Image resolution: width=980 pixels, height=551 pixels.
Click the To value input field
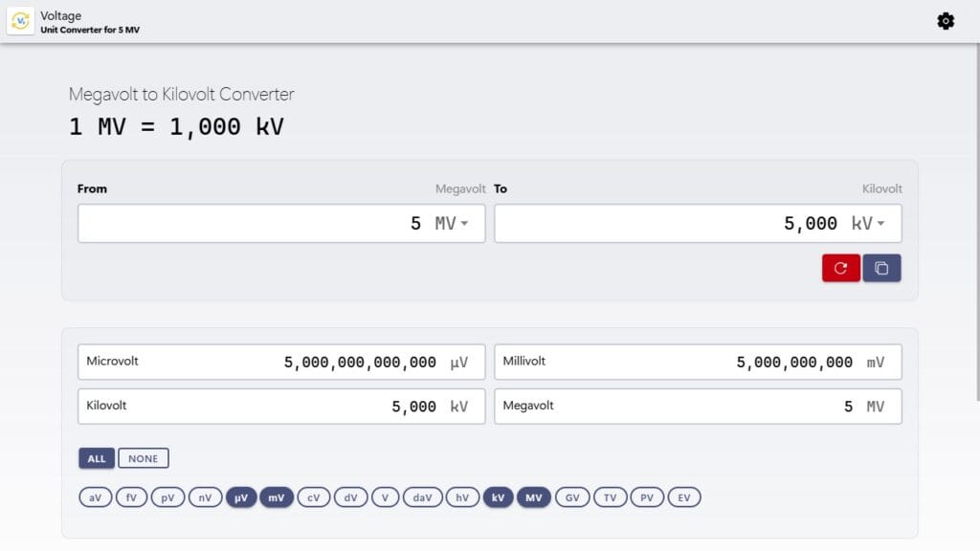click(x=698, y=223)
